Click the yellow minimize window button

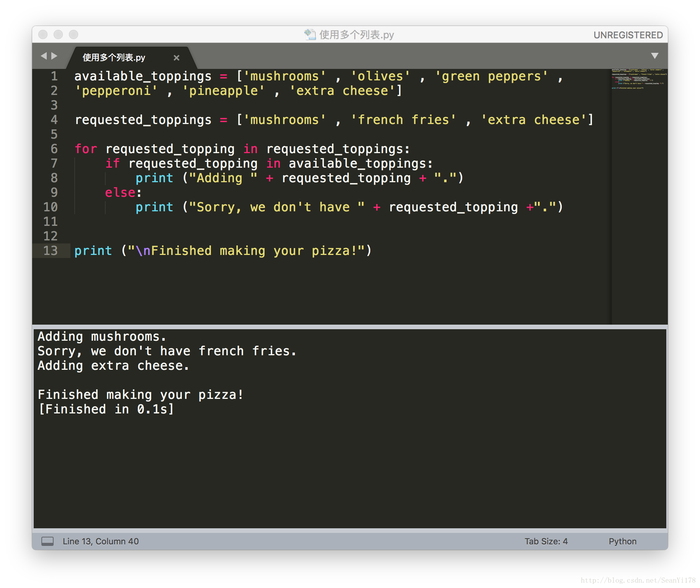tap(58, 34)
